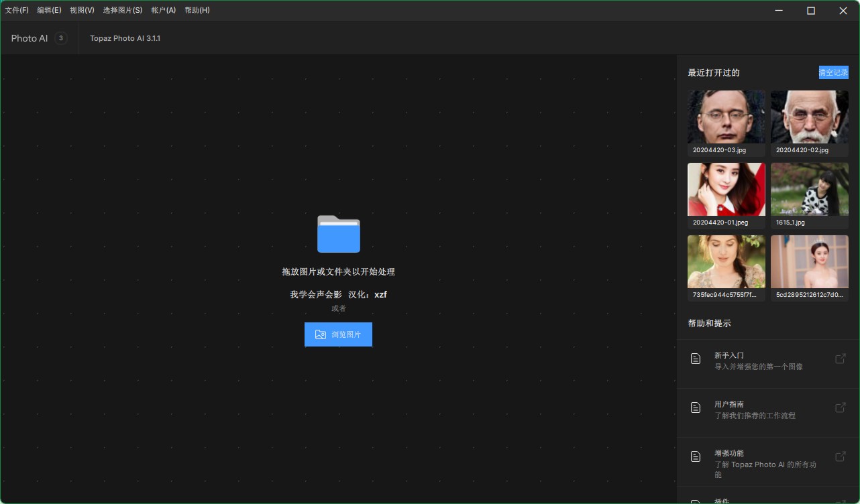Viewport: 860px width, 504px height.
Task: Click the document icon beside 用户指南
Action: pos(696,407)
